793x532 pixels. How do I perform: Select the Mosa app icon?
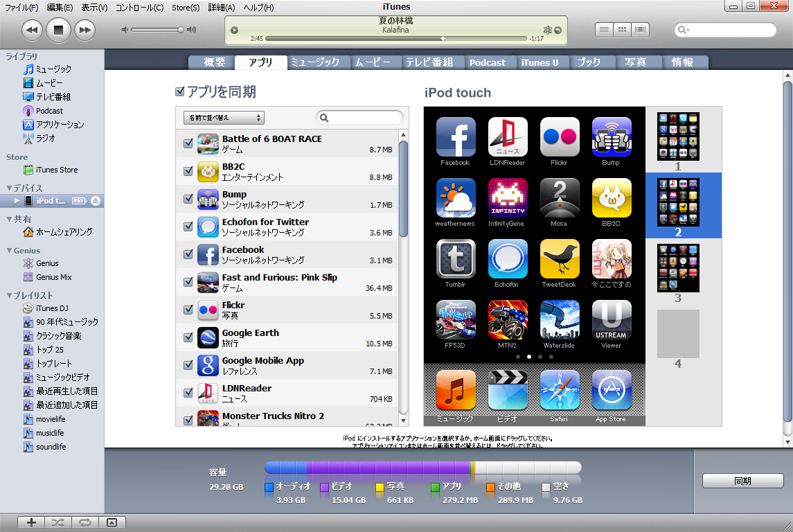(x=560, y=198)
